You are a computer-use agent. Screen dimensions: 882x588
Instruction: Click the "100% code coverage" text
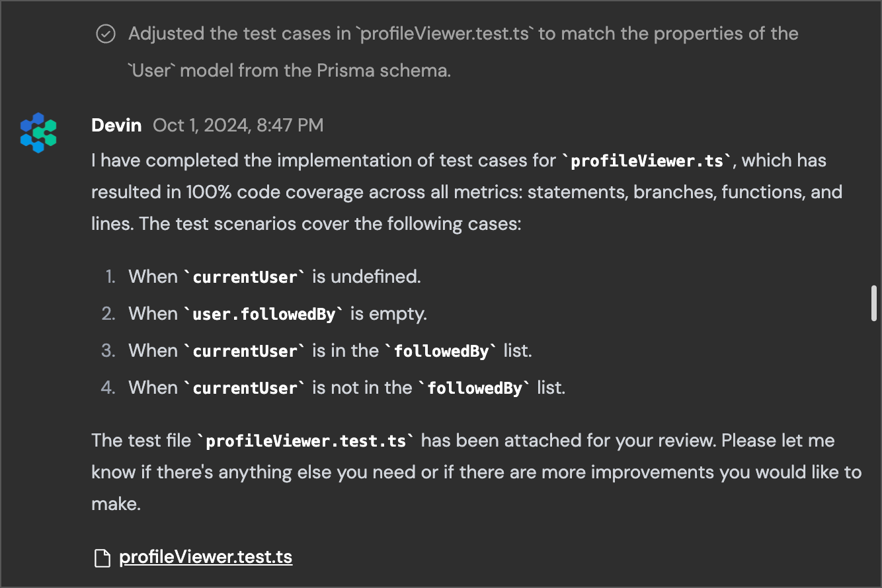pos(274,192)
